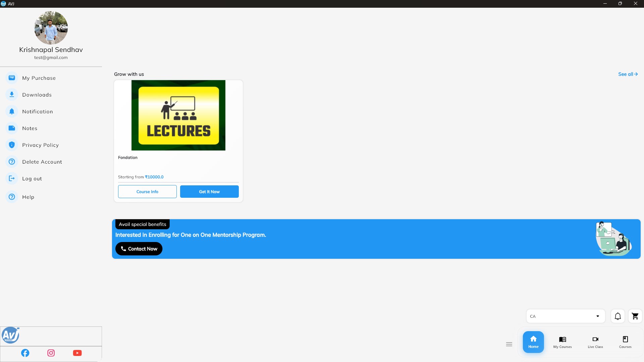Image resolution: width=644 pixels, height=362 pixels.
Task: Click the My Purchase card icon
Action: coord(12,78)
